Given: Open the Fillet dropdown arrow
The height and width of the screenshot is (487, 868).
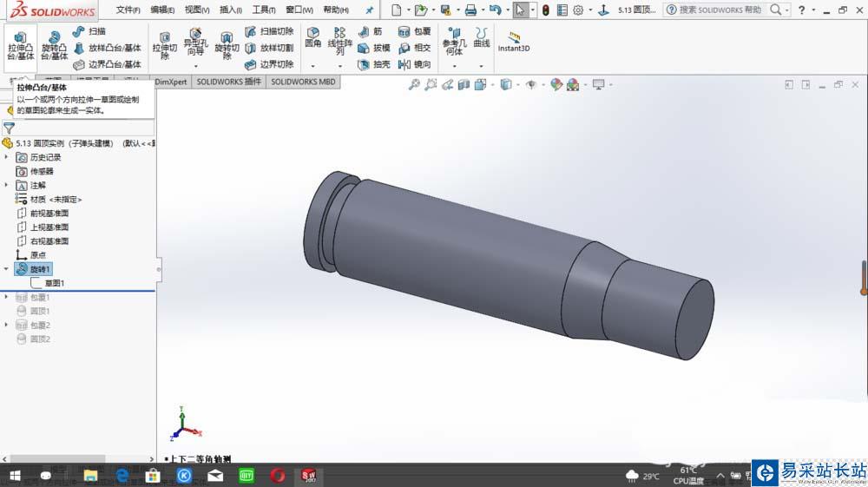Looking at the screenshot, I should click(x=312, y=66).
